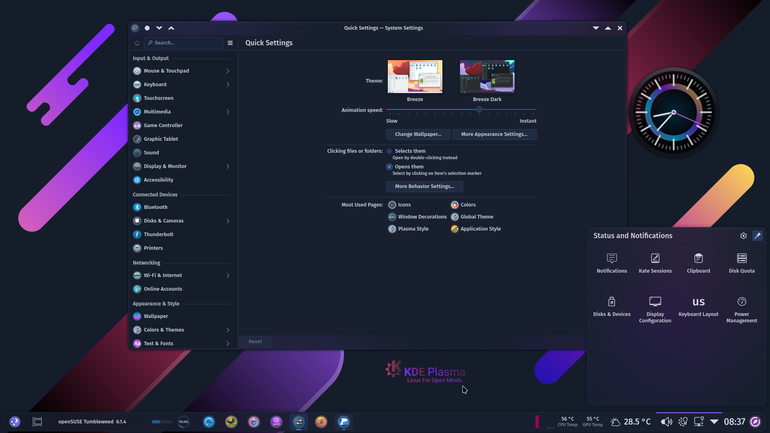Show hidden tray icons using taskbar arrow
The width and height of the screenshot is (770, 433).
click(x=714, y=422)
